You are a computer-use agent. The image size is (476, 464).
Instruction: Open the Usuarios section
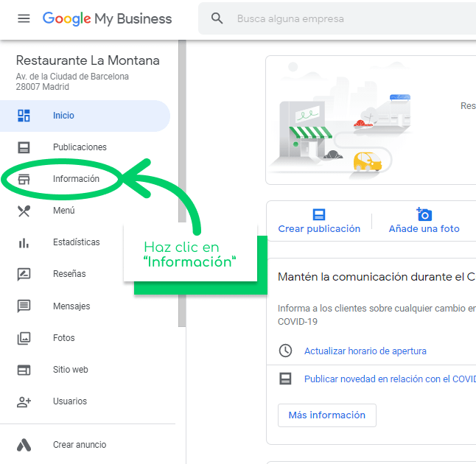pyautogui.click(x=70, y=401)
